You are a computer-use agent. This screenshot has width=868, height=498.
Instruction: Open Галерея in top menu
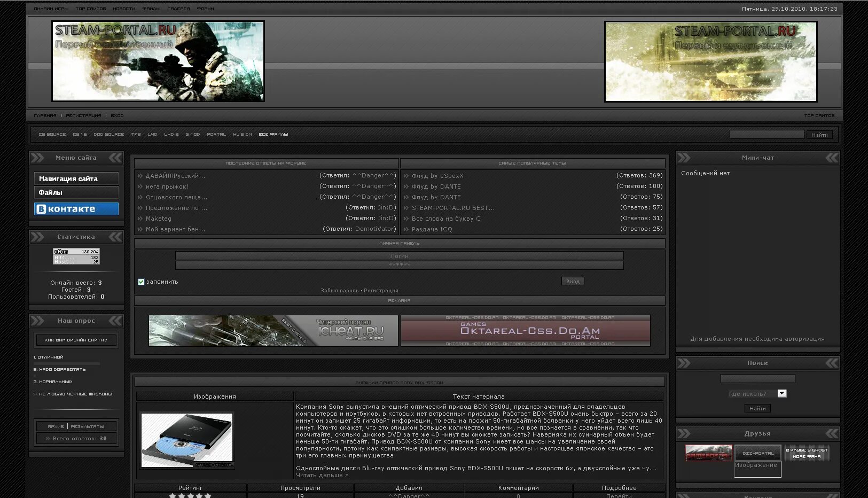pyautogui.click(x=178, y=9)
